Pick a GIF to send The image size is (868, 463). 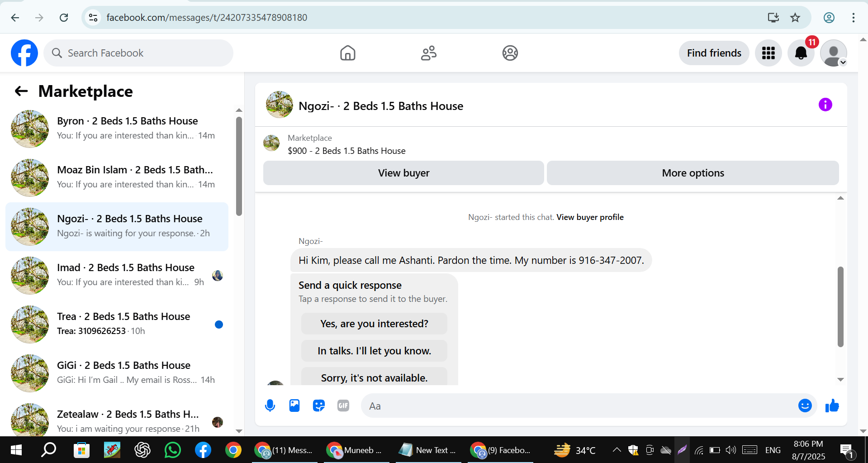click(x=343, y=406)
